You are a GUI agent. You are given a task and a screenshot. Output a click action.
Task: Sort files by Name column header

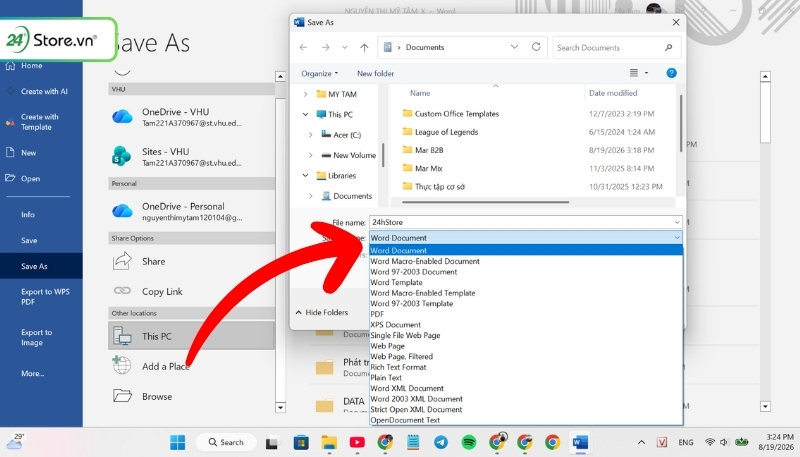420,93
